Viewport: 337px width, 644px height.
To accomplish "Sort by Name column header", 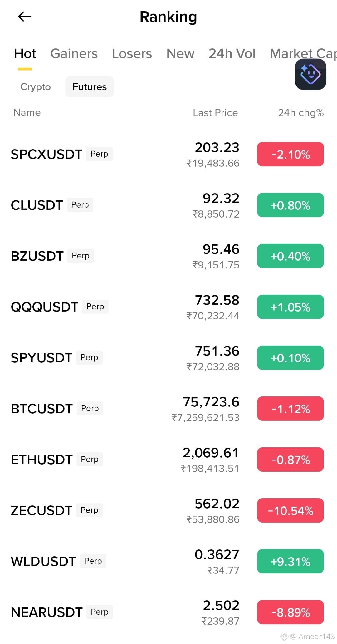I will [27, 112].
